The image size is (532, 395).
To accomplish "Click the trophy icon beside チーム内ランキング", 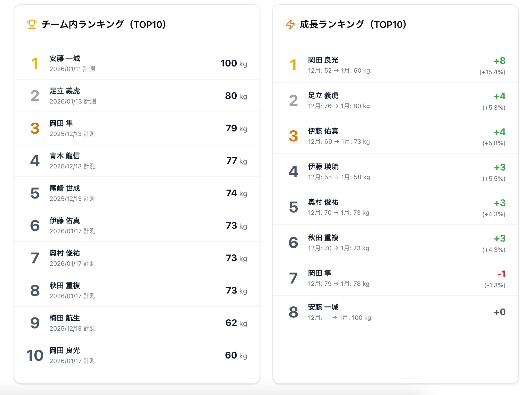I will pos(32,24).
